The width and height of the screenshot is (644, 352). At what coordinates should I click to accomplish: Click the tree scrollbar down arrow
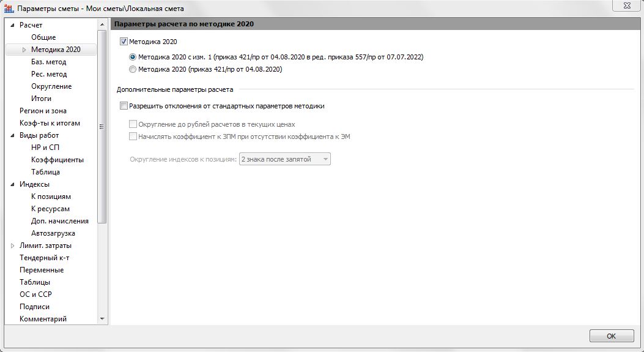[x=102, y=319]
